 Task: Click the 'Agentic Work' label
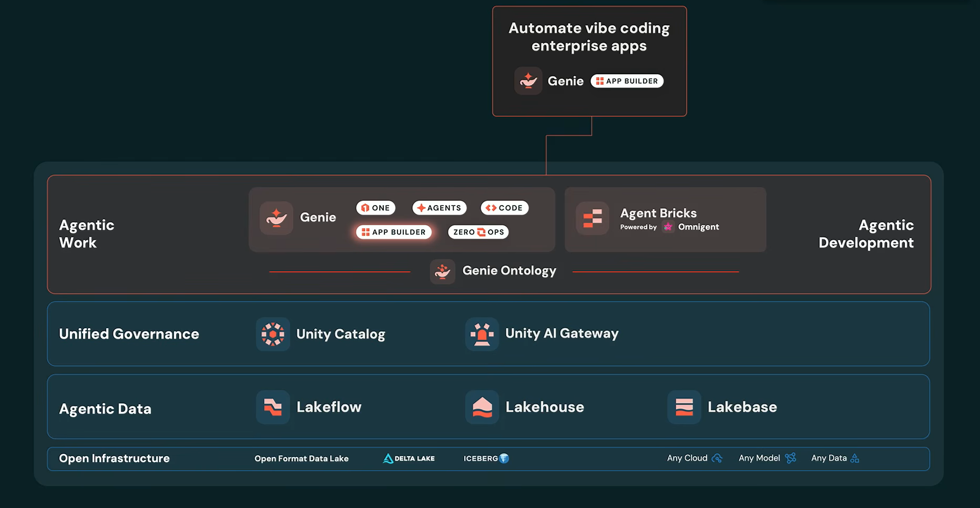(86, 233)
